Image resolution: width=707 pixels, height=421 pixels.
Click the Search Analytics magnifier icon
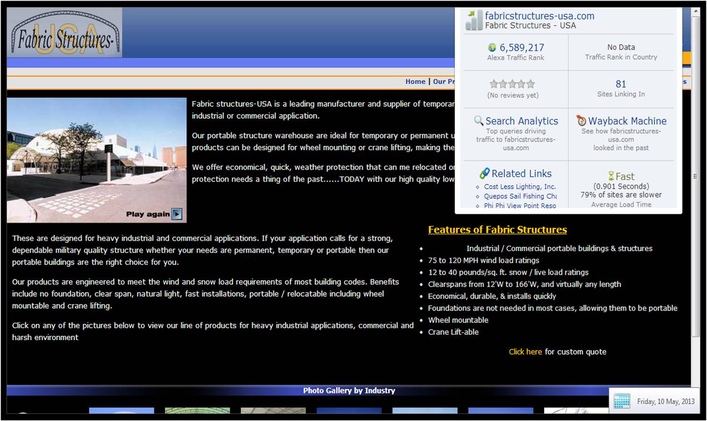click(x=478, y=120)
